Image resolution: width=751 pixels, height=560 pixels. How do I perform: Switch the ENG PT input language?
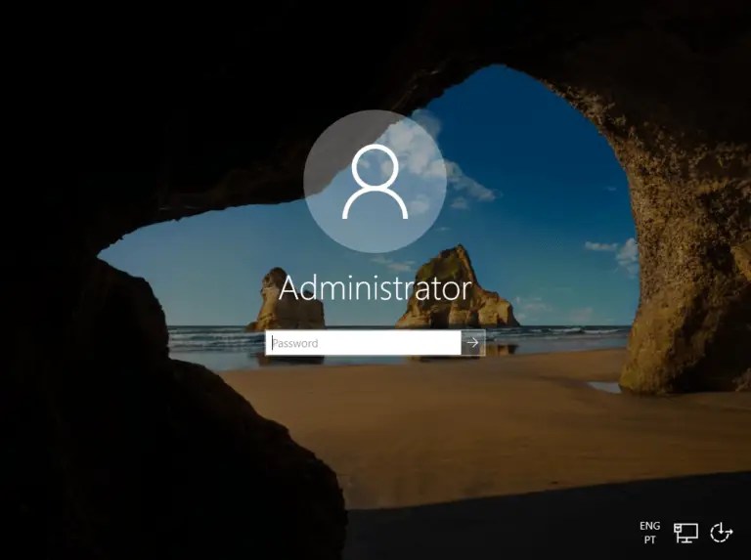pos(649,533)
